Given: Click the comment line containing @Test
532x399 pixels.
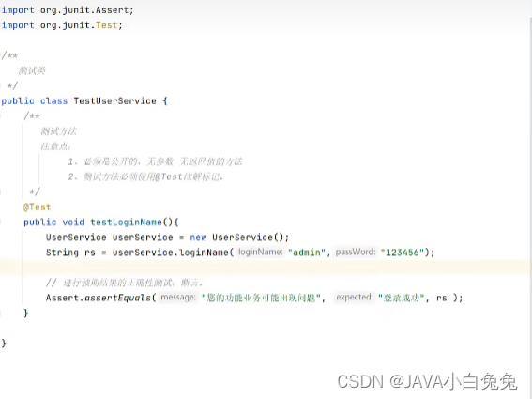Looking at the screenshot, I should pos(145,176).
